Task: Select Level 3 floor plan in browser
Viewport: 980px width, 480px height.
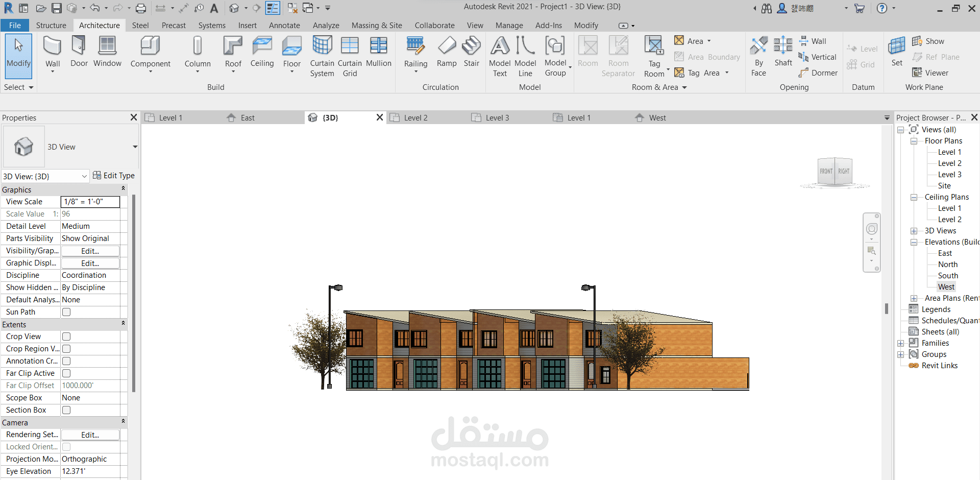Action: (x=949, y=175)
